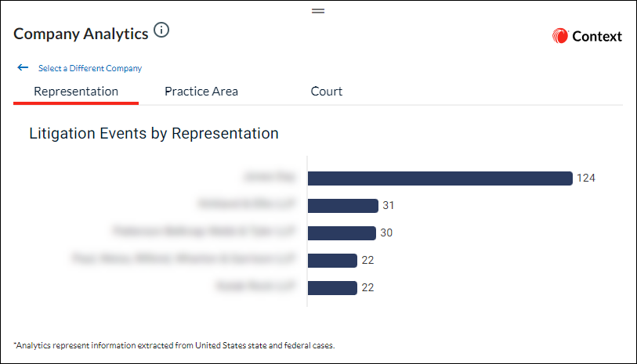Image resolution: width=637 pixels, height=364 pixels.
Task: Click the upper bar showing 22 events
Action: [332, 260]
